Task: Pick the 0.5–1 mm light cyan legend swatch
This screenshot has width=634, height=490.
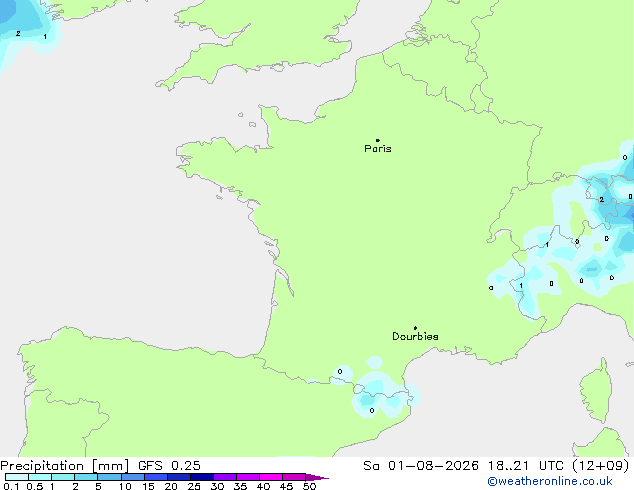Action: coord(40,477)
